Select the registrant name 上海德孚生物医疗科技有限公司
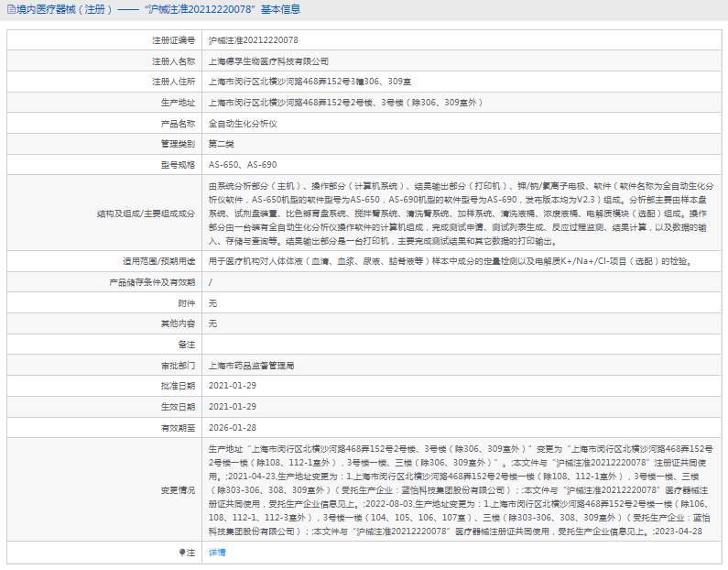The height and width of the screenshot is (570, 728). pyautogui.click(x=268, y=61)
